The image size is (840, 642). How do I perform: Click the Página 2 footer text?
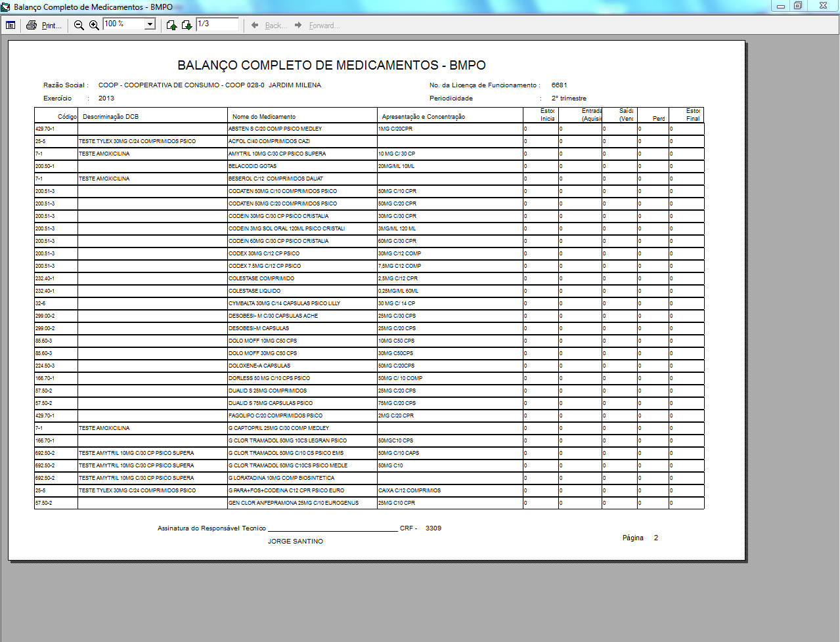click(640, 538)
